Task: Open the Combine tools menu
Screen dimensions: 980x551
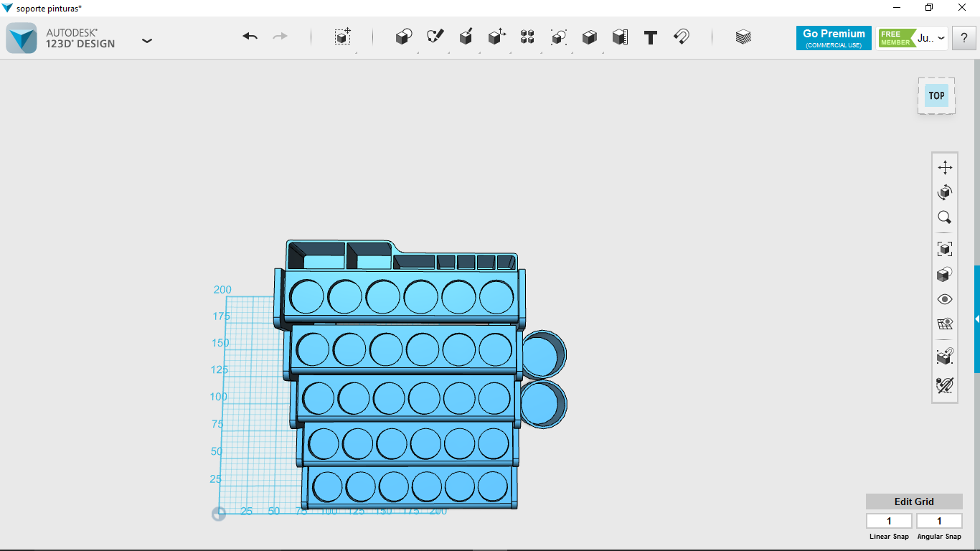Action: pyautogui.click(x=589, y=37)
